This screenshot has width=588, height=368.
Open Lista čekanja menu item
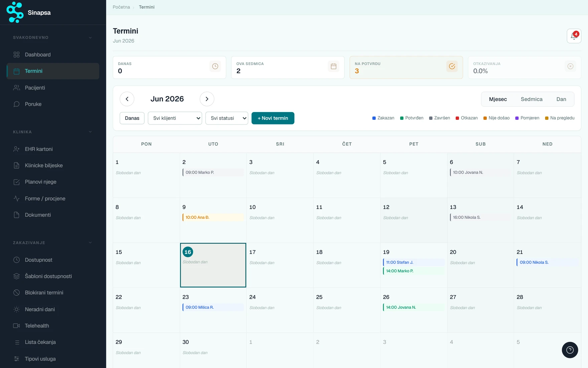(x=53, y=342)
